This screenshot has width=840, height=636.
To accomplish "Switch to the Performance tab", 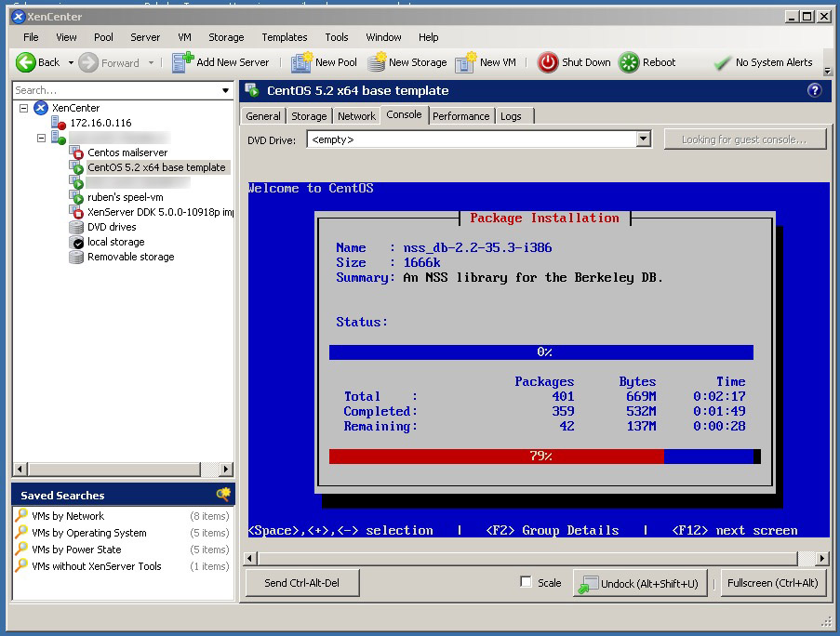I will coord(461,116).
